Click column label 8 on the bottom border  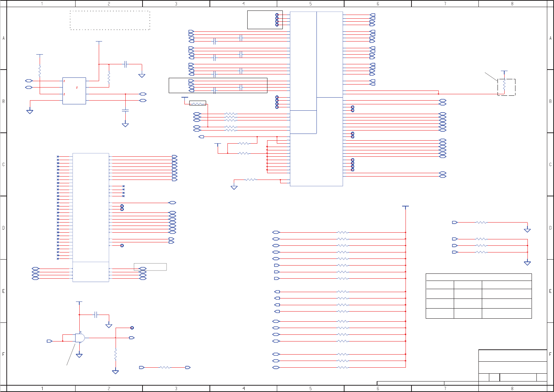point(512,389)
